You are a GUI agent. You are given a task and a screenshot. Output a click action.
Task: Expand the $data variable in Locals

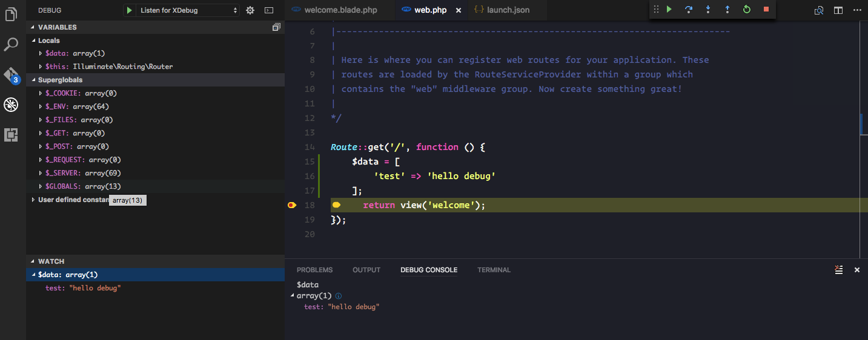tap(41, 54)
